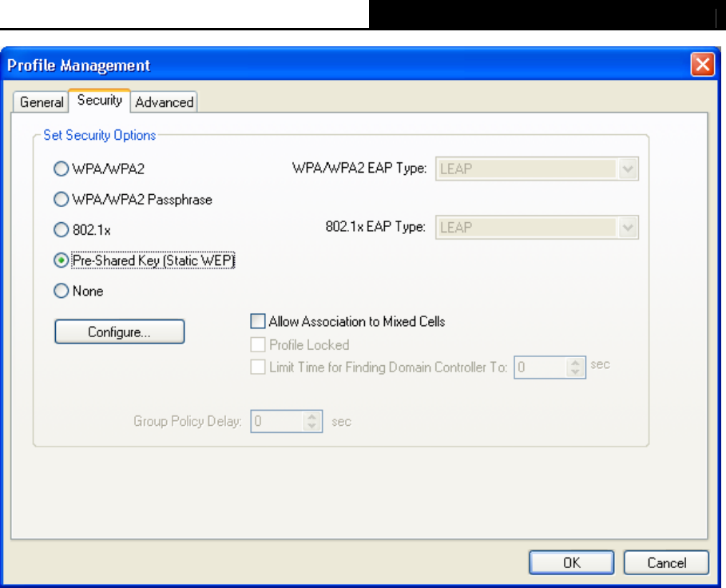Switch to the Security tab

100,100
